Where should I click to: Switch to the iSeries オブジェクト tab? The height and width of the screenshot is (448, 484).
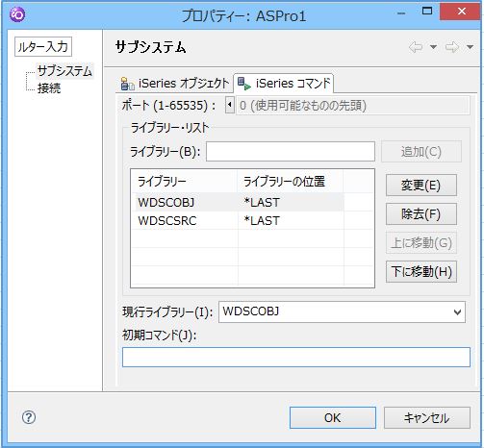pyautogui.click(x=175, y=84)
